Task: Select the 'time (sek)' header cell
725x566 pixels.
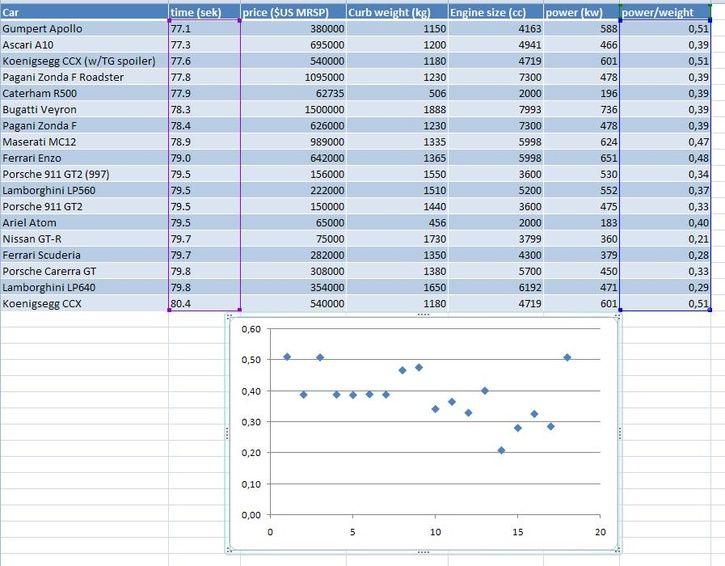Action: tap(204, 12)
